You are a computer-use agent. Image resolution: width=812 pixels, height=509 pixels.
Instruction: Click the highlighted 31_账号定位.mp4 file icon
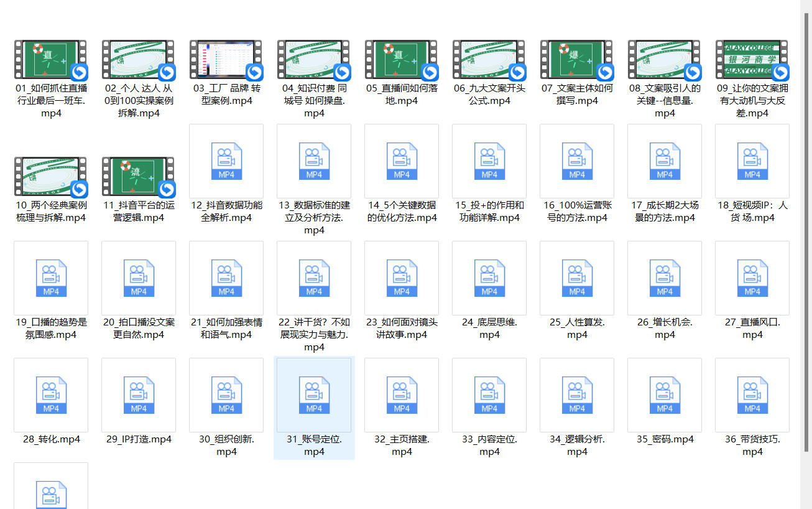[x=314, y=395]
